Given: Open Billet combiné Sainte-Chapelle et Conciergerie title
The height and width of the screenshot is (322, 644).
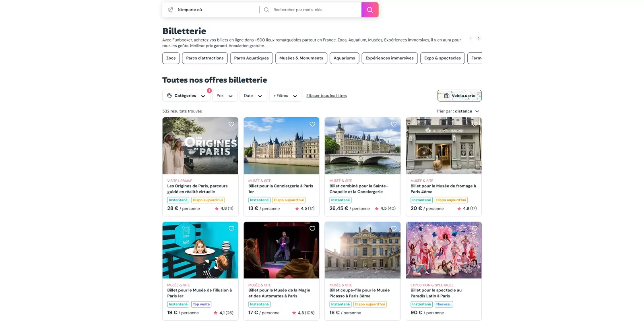Looking at the screenshot, I should pyautogui.click(x=359, y=189).
